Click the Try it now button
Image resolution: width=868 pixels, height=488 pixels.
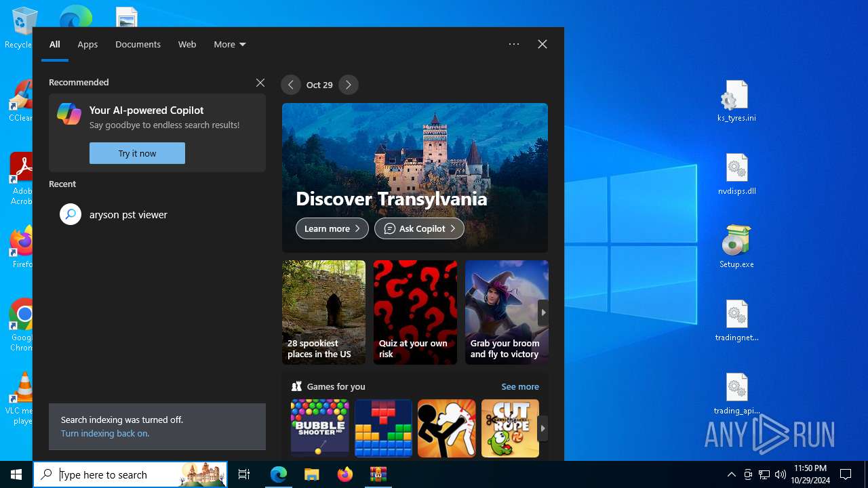point(137,153)
